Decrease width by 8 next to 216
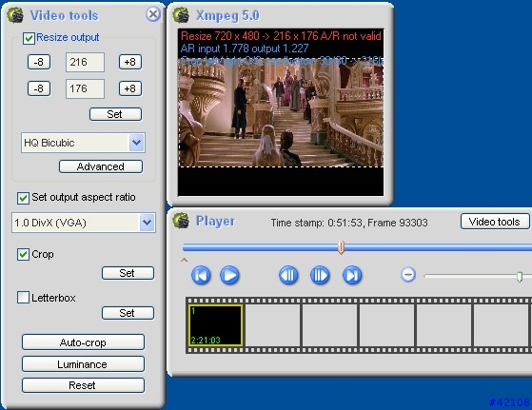 39,62
